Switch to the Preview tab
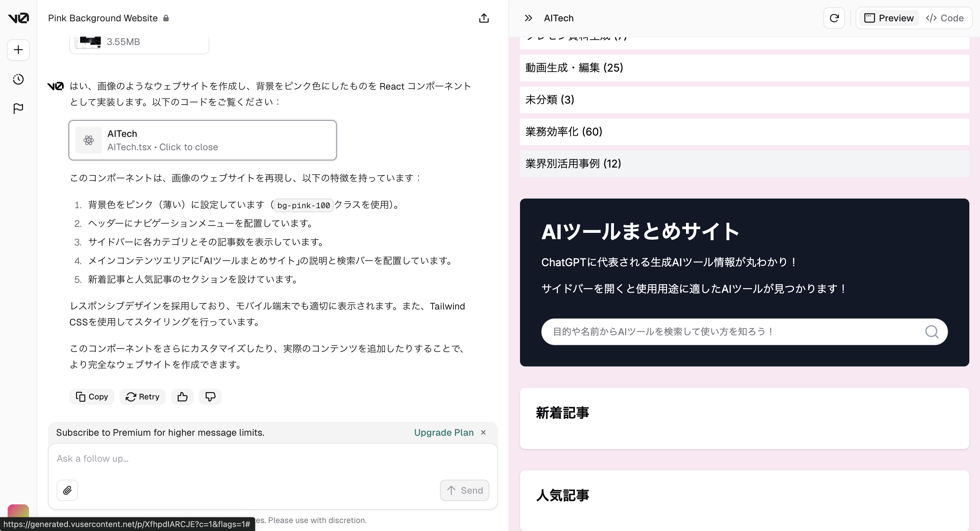Image resolution: width=980 pixels, height=531 pixels. coord(889,18)
